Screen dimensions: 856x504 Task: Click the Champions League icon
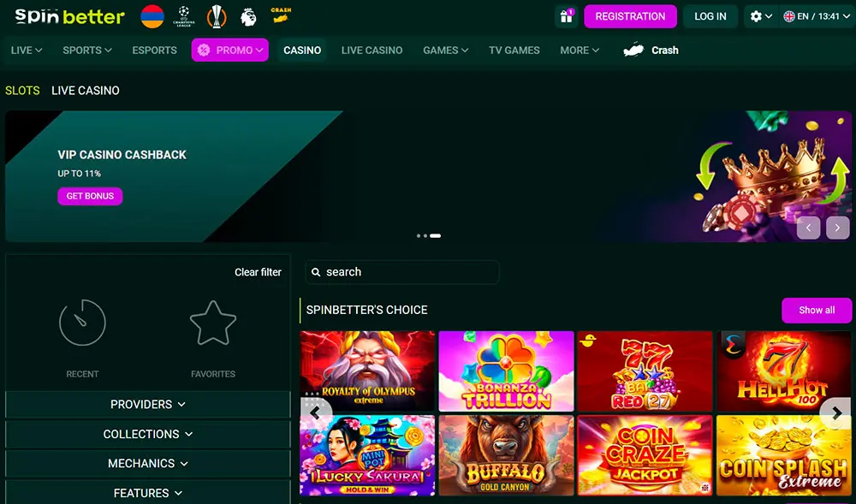[x=182, y=15]
